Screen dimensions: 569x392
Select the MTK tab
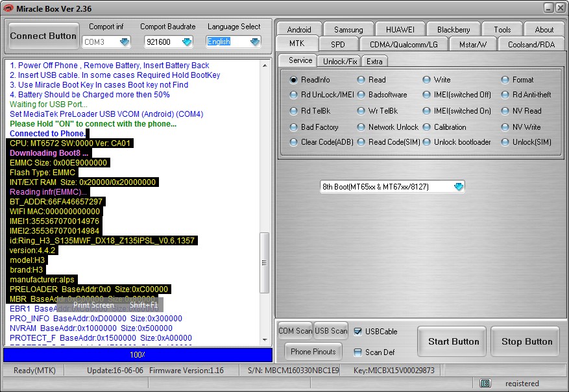point(297,43)
